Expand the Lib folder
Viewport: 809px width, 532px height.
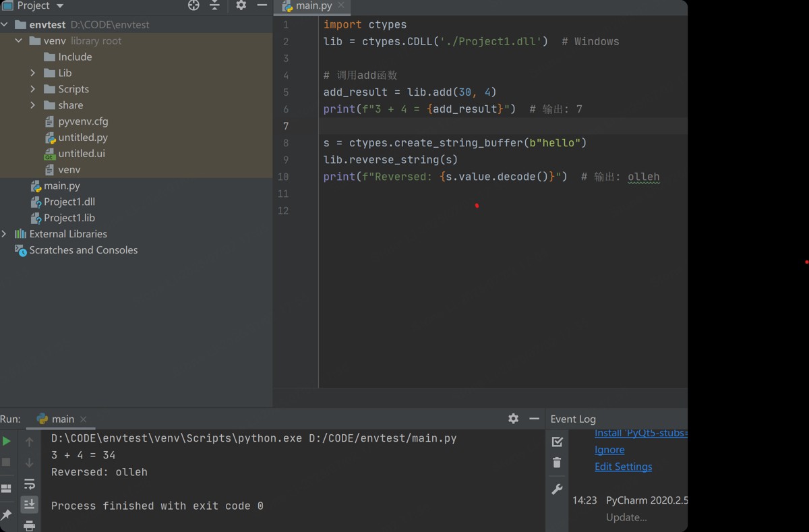point(33,73)
